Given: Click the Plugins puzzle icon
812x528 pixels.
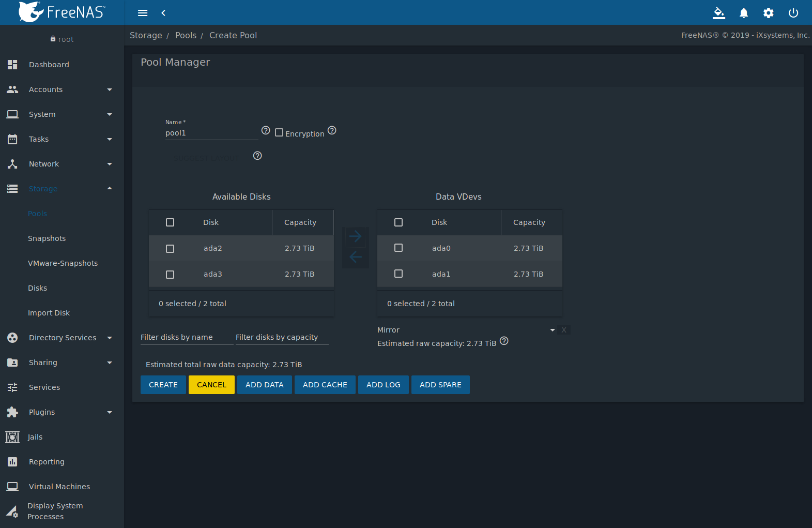Looking at the screenshot, I should (x=12, y=412).
